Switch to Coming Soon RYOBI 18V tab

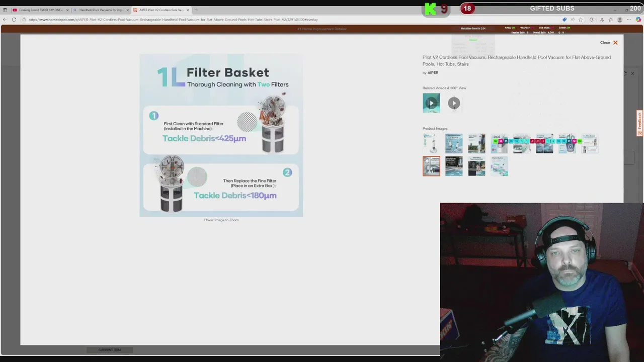(x=40, y=10)
